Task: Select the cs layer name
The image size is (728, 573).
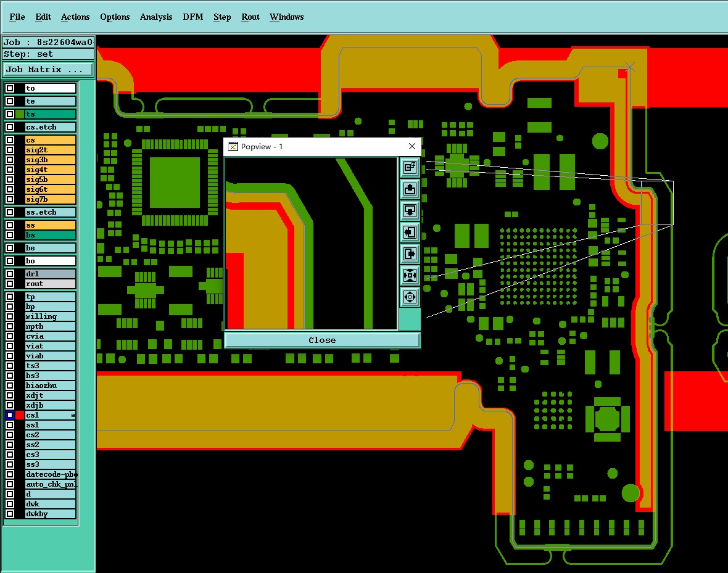Action: (50, 140)
